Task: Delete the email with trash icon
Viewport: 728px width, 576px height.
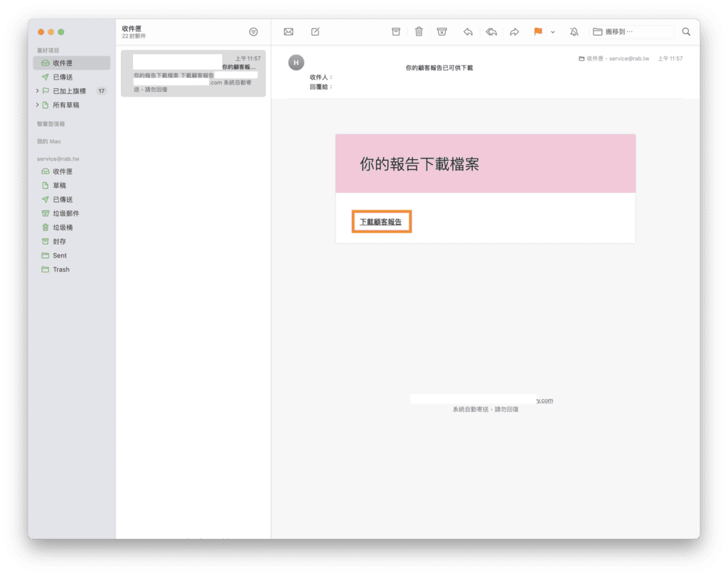Action: coord(419,31)
